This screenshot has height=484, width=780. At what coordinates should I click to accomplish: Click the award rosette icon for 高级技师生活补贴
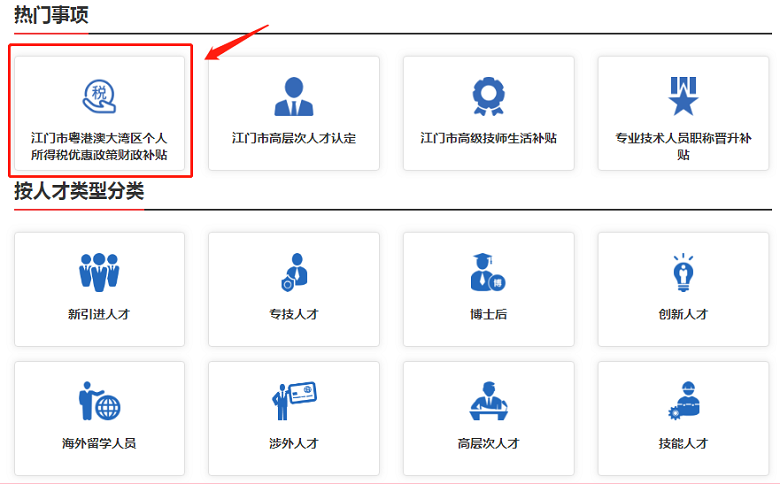[488, 96]
